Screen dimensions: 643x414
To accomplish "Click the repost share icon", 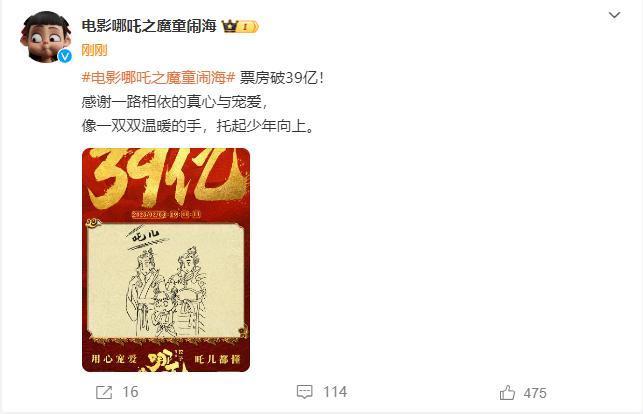I will [x=104, y=392].
